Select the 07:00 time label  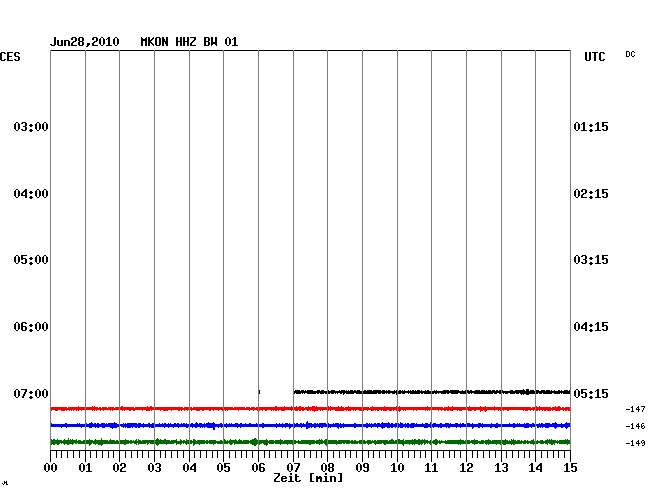(31, 393)
